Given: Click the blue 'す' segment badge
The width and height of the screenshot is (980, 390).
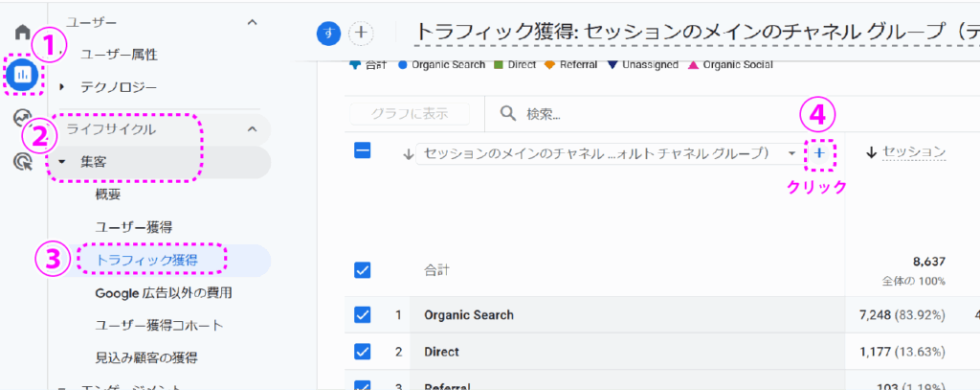Looking at the screenshot, I should click(x=329, y=32).
